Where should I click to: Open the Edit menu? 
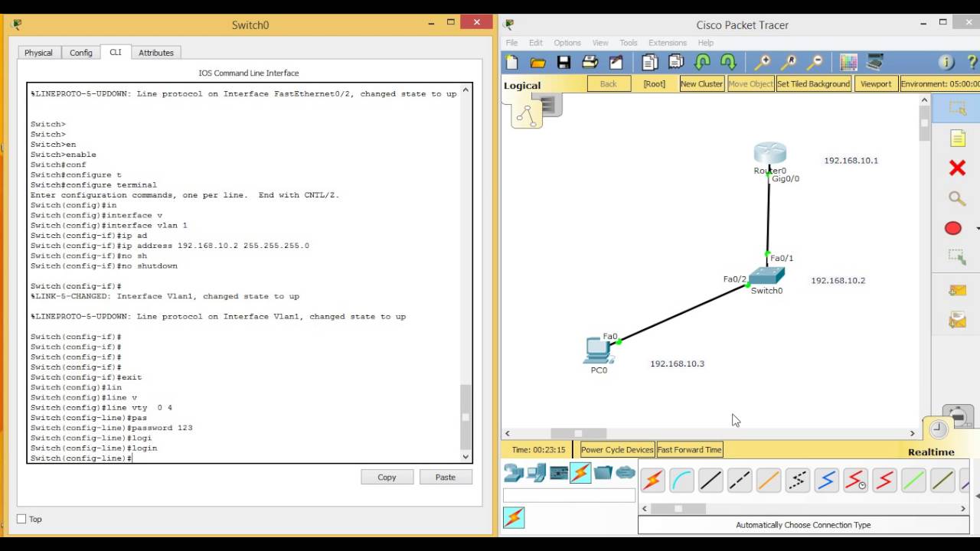click(x=536, y=43)
